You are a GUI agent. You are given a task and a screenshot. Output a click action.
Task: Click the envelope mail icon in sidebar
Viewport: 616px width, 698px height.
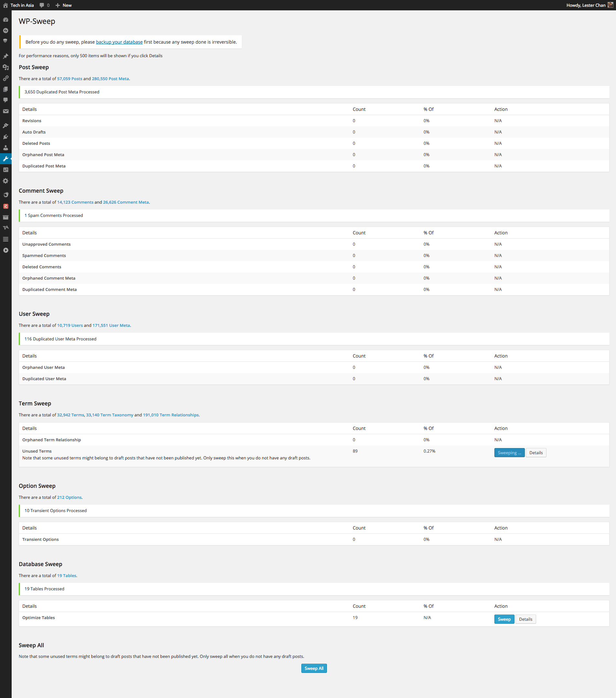[5, 111]
